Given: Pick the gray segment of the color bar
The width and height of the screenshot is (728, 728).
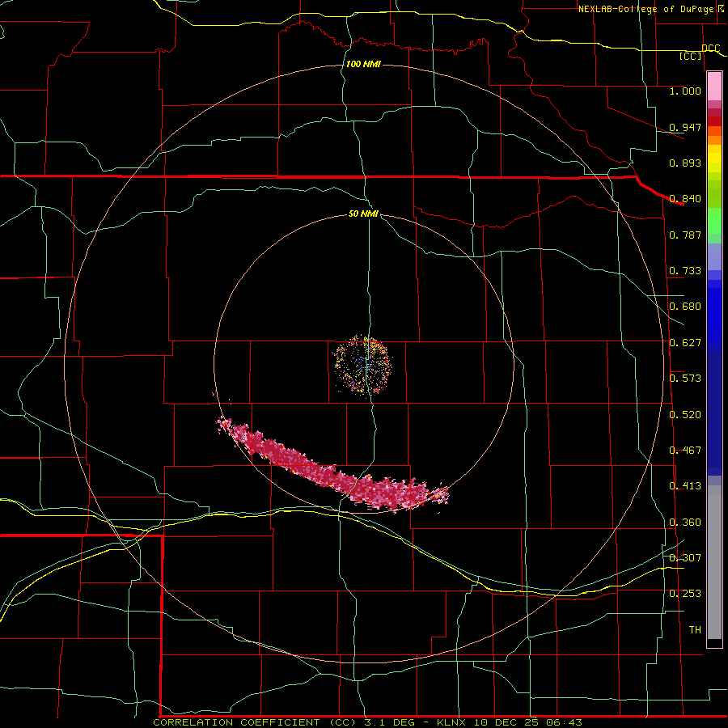Looking at the screenshot, I should [714, 562].
